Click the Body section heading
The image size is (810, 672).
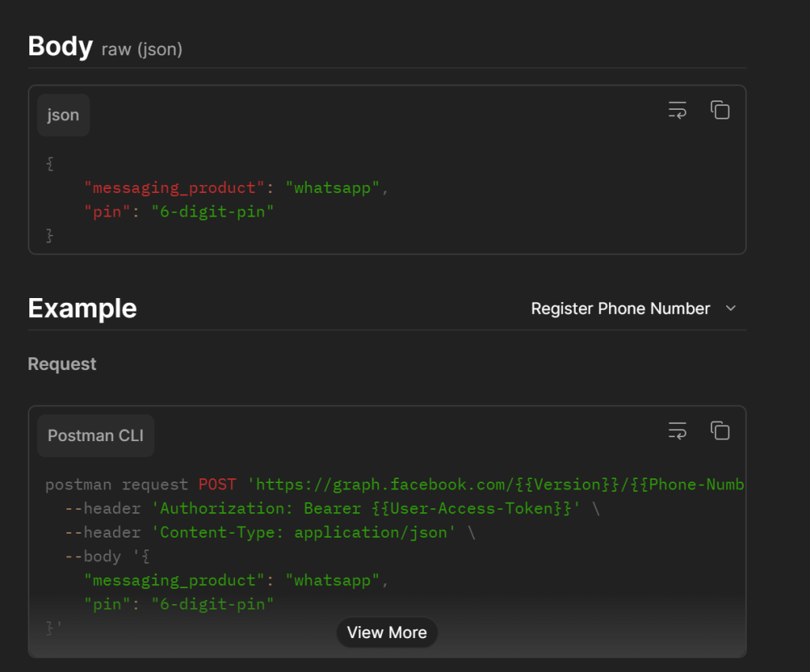[x=60, y=46]
